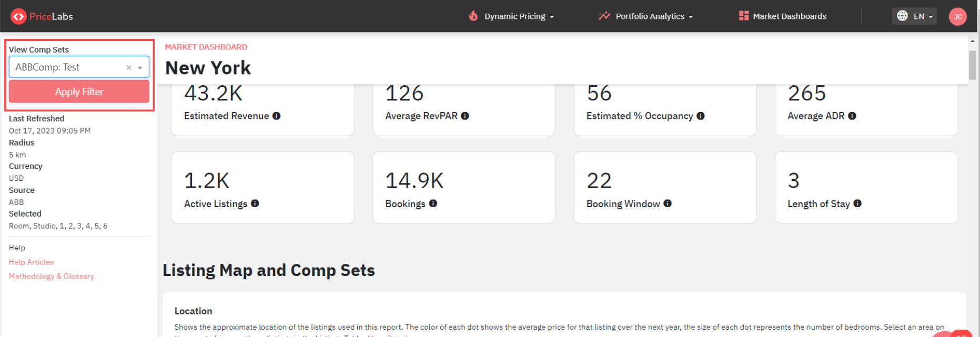This screenshot has height=337, width=980.
Task: Go to Market Dashboards
Action: [783, 16]
